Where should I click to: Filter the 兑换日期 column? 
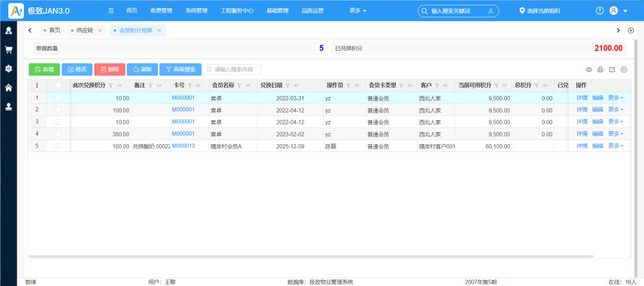coord(288,85)
